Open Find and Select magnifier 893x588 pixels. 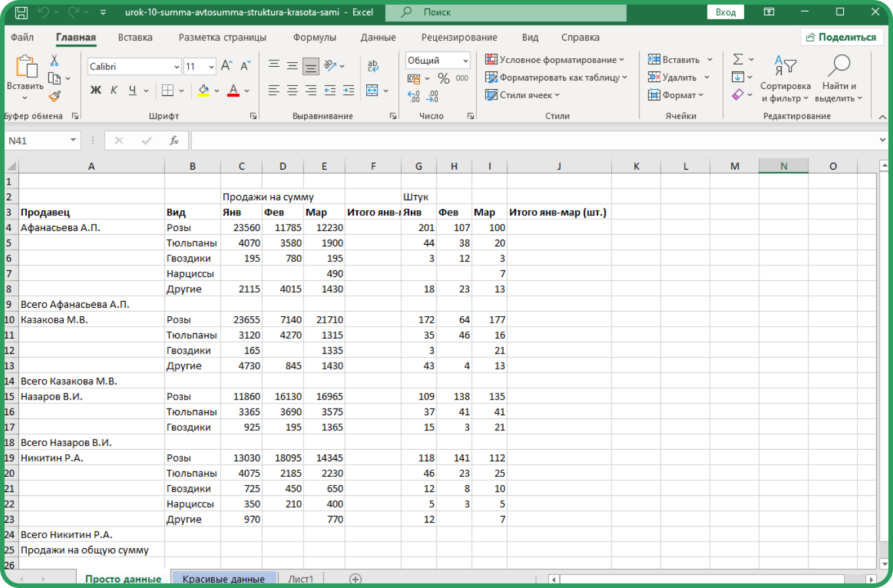[839, 65]
